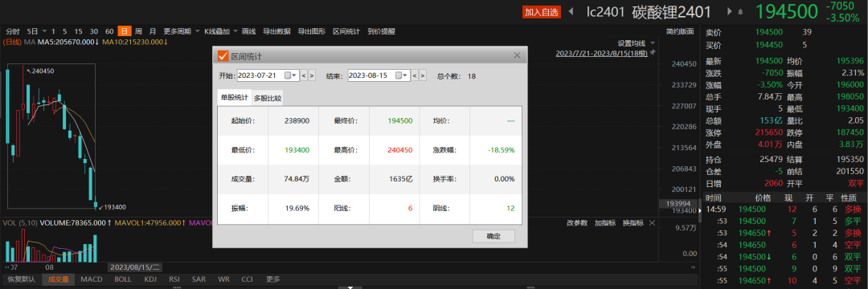This screenshot has height=289, width=868.
Task: Step end date forward one day
Action: coord(423,75)
